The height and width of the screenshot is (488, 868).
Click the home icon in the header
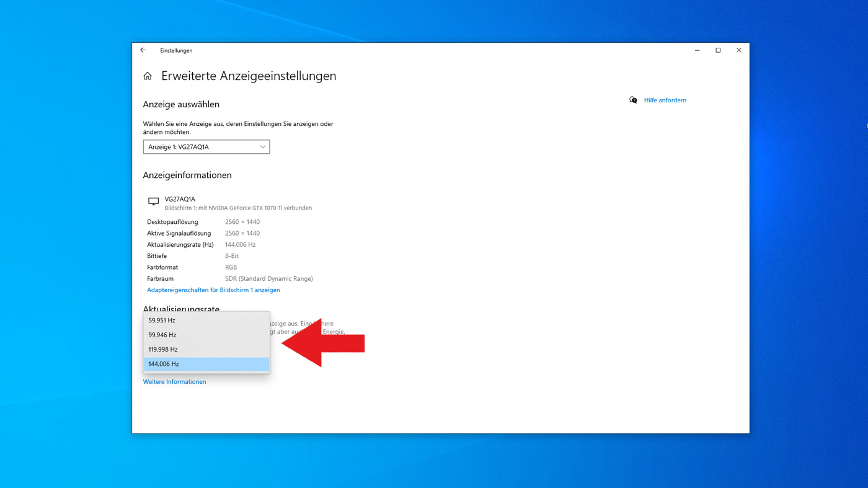pyautogui.click(x=148, y=75)
